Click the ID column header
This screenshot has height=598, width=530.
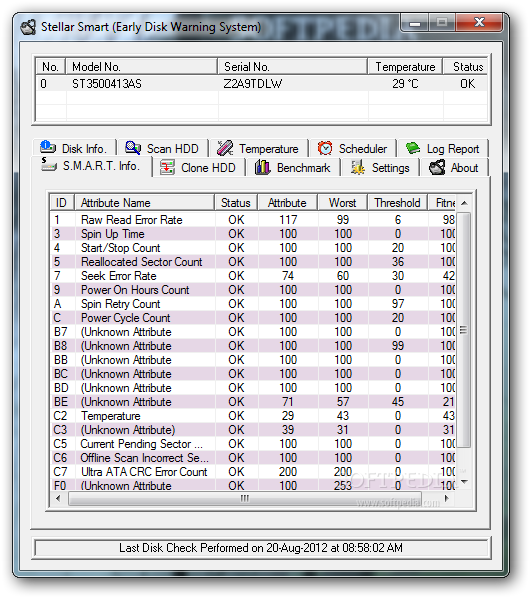(x=63, y=203)
